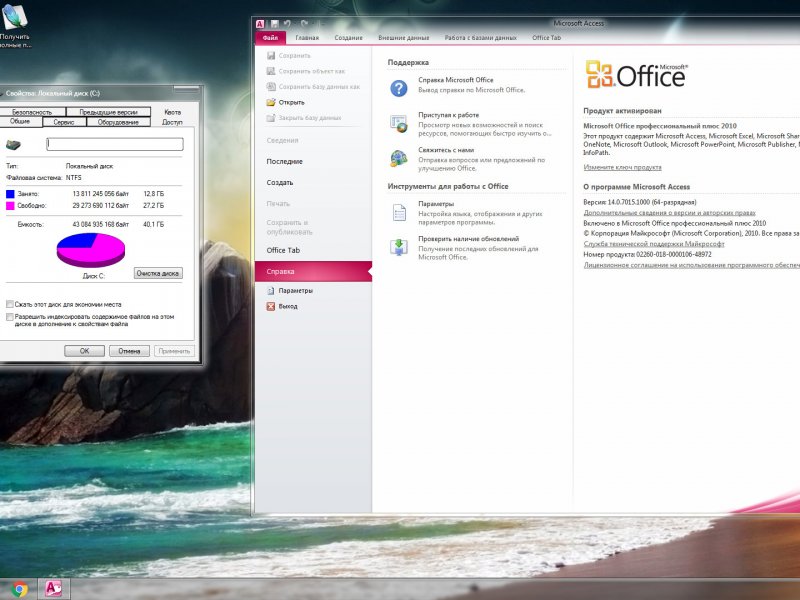Select the highlighted Справка menu entry

coord(313,271)
